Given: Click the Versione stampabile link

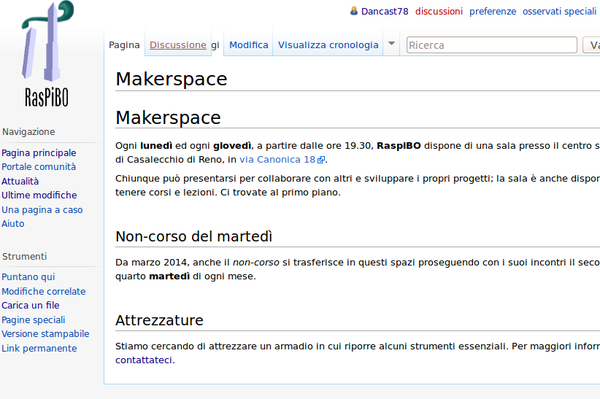Looking at the screenshot, I should 45,334.
